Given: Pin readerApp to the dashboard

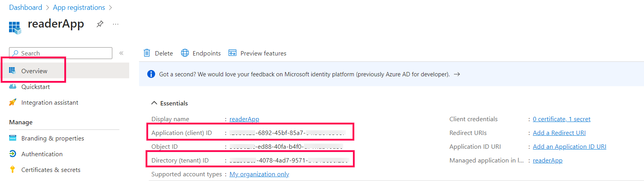Looking at the screenshot, I should (x=100, y=24).
